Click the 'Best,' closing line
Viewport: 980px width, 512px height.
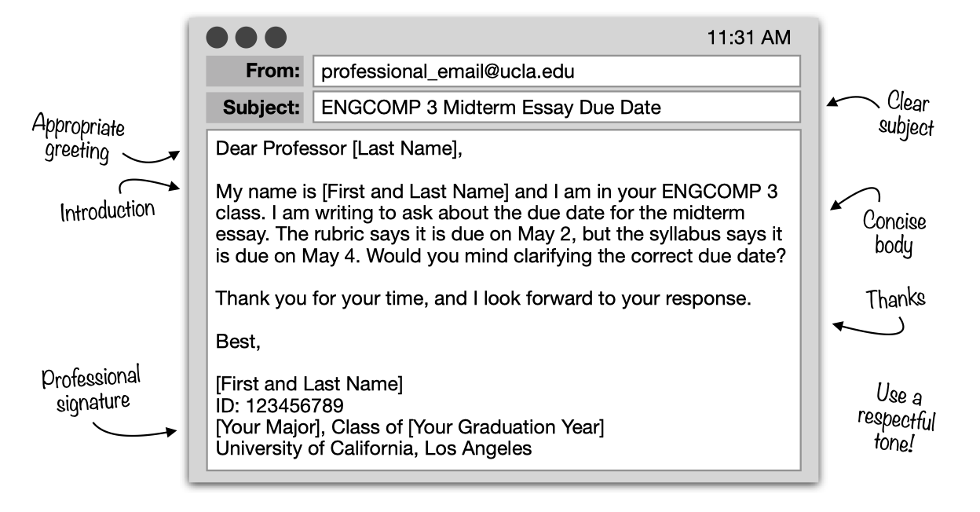pos(237,342)
